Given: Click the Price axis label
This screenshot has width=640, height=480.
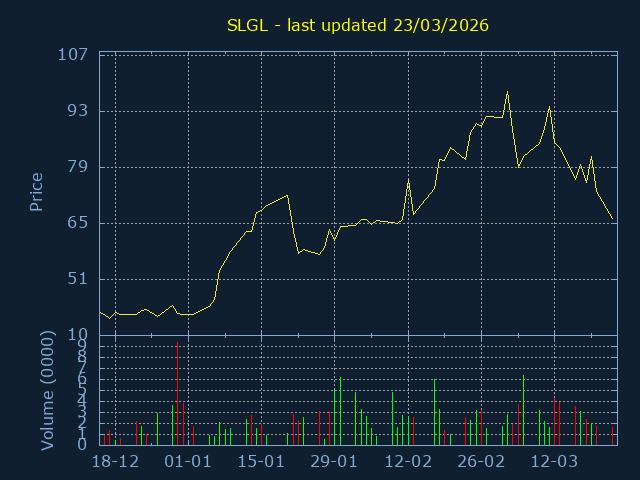Looking at the screenshot, I should (x=36, y=192).
